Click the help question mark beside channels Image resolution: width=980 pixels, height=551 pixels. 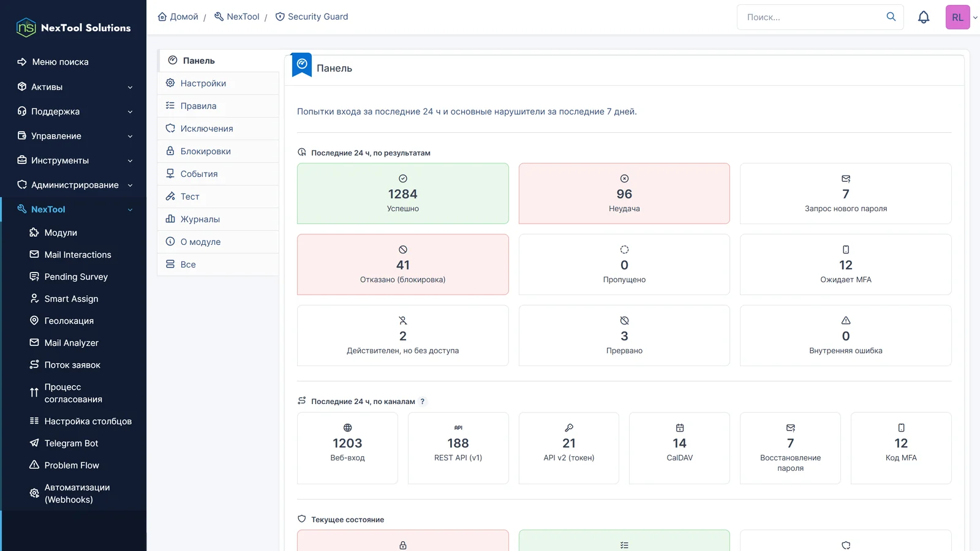pyautogui.click(x=422, y=402)
